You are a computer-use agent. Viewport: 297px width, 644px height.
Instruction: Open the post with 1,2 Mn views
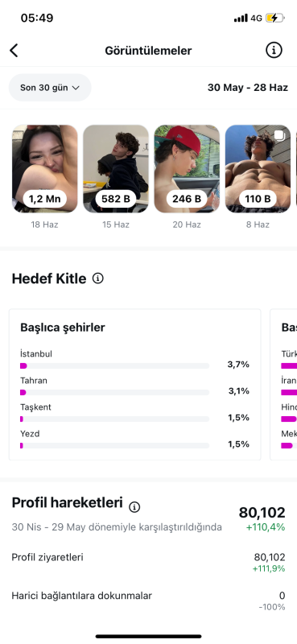coord(45,169)
